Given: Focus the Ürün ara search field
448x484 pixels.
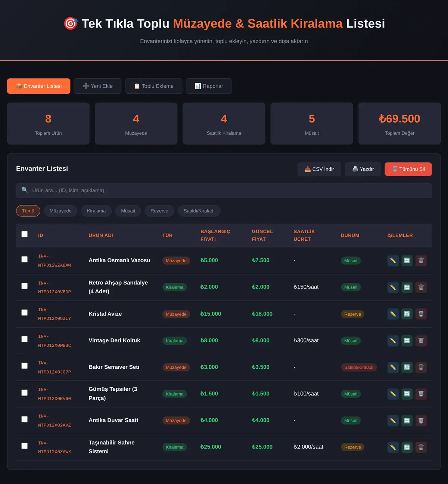Looking at the screenshot, I should [224, 190].
